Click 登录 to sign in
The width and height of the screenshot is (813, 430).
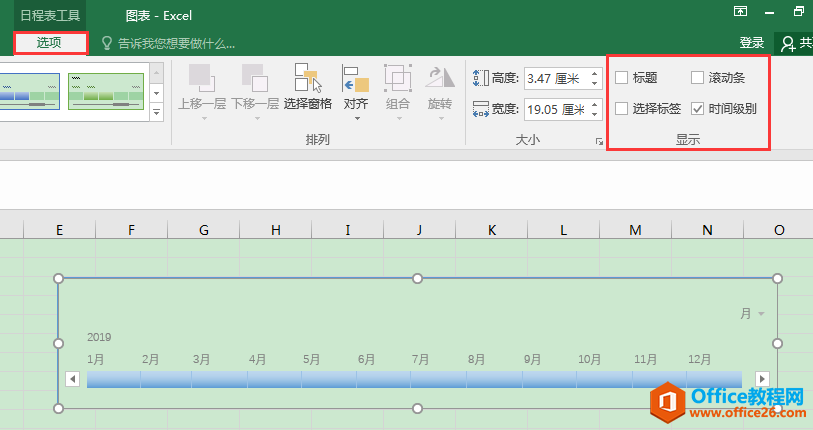[x=751, y=43]
